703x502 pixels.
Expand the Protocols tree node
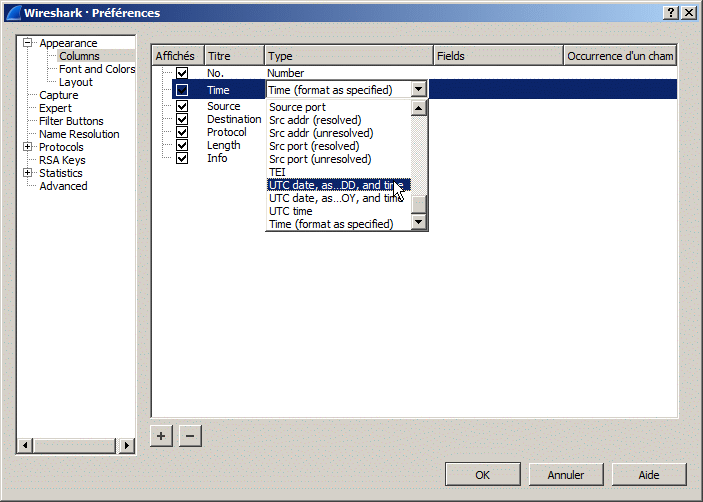tap(28, 147)
